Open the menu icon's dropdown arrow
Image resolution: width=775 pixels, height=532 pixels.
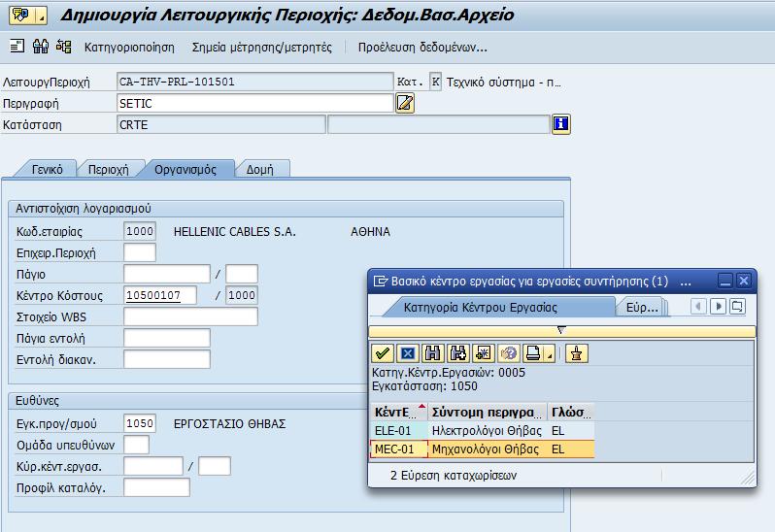click(42, 16)
